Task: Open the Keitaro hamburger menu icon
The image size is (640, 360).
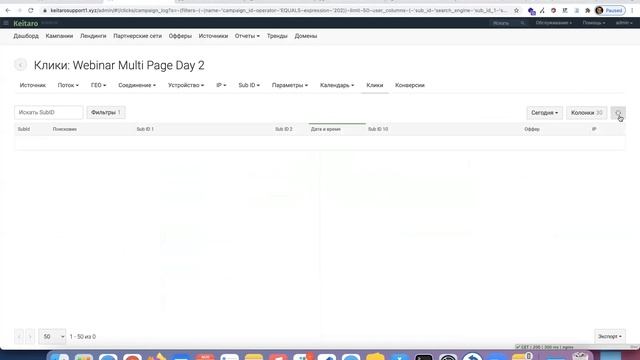Action: [6, 23]
